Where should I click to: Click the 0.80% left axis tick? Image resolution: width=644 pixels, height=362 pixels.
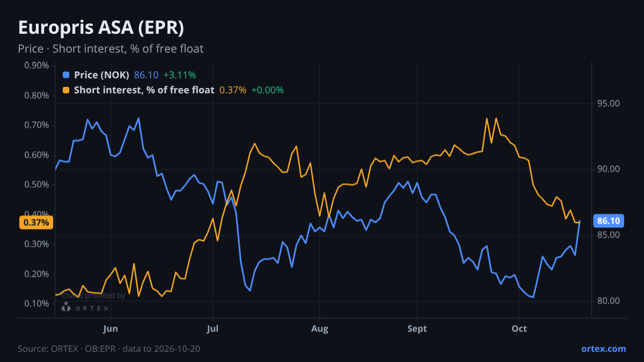[37, 95]
